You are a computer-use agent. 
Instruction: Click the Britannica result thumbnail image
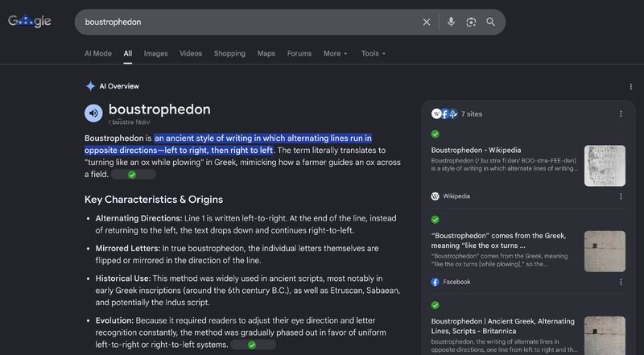(605, 335)
